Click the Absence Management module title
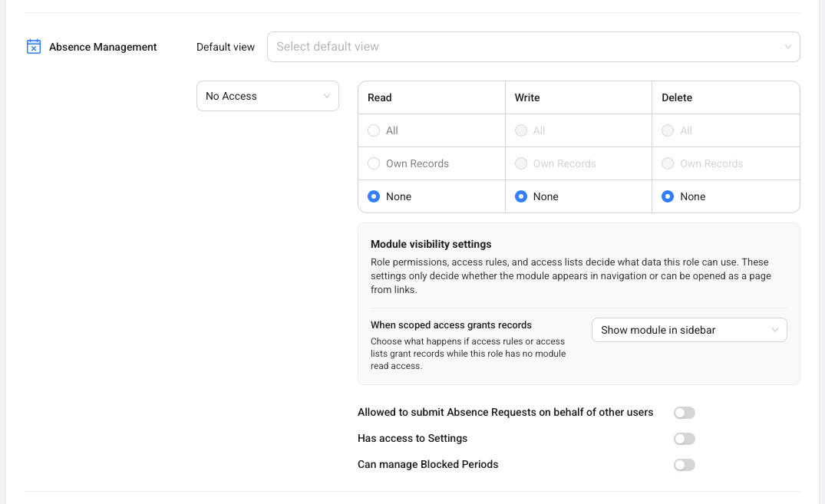The image size is (825, 504). pyautogui.click(x=103, y=47)
